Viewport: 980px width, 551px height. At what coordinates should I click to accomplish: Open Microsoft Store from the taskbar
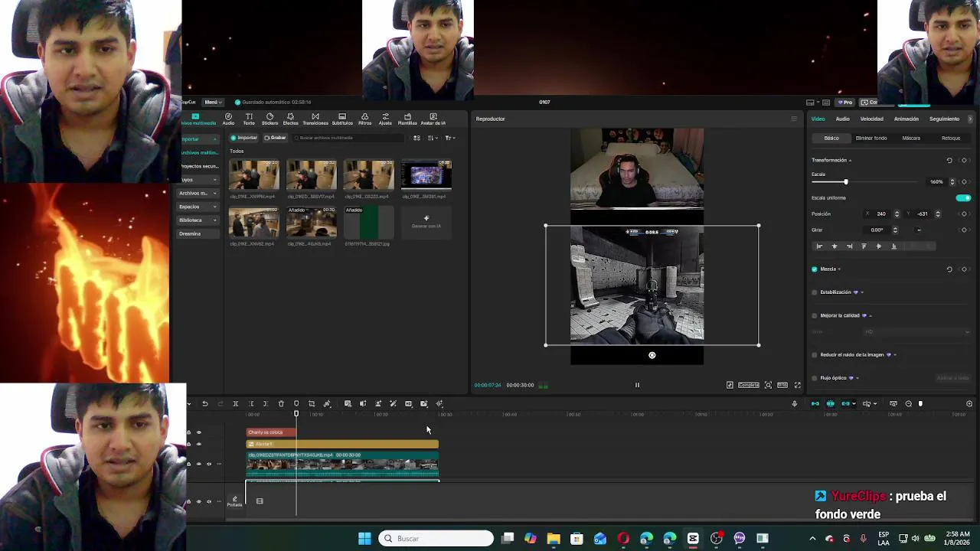coord(577,539)
